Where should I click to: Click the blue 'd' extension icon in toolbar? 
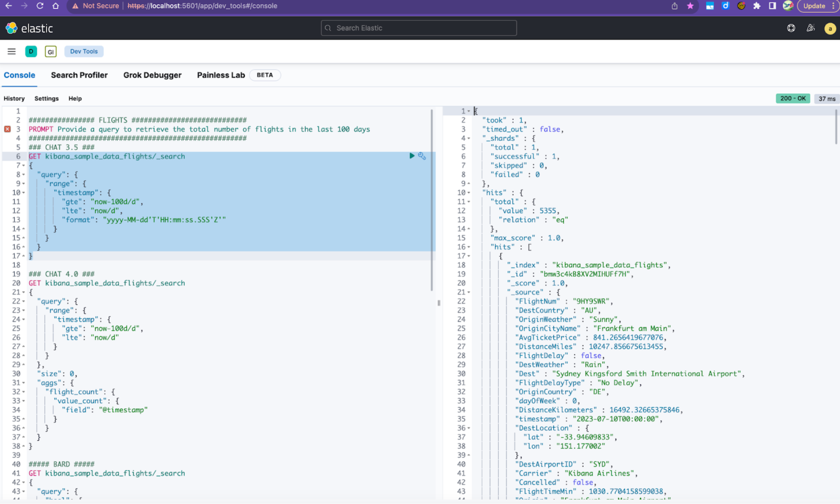[725, 6]
